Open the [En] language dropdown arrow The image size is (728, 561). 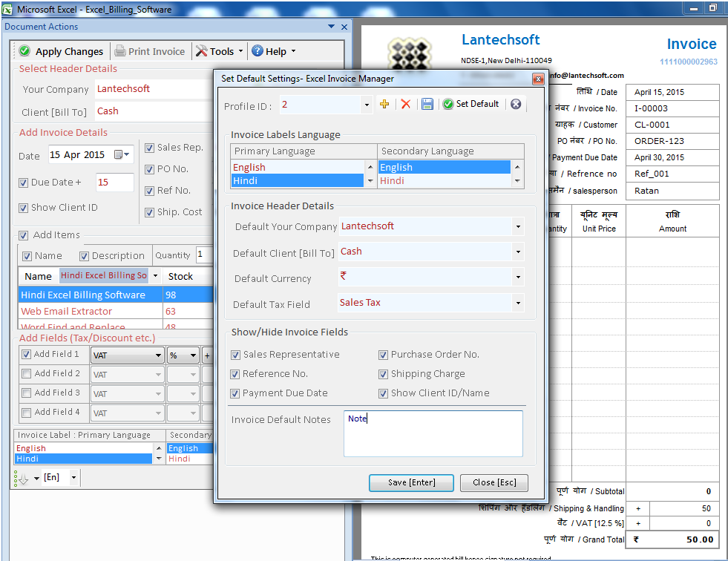[x=73, y=477]
